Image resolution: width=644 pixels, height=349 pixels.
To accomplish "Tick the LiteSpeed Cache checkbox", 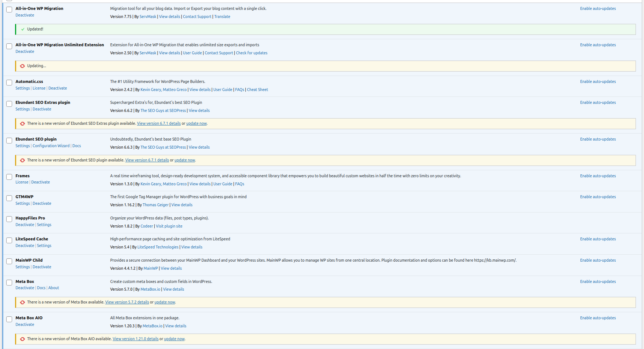I will [x=9, y=240].
